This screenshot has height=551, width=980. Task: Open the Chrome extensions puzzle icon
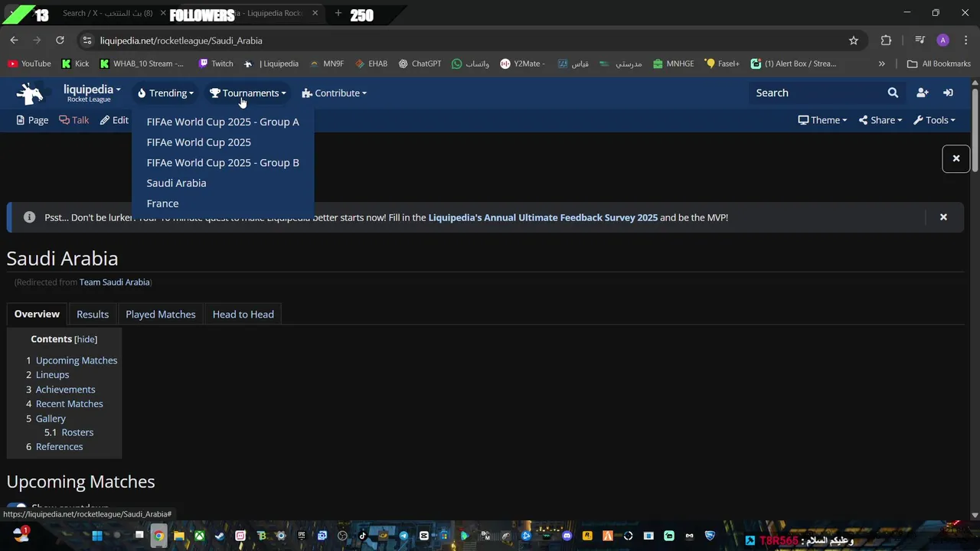pos(886,41)
